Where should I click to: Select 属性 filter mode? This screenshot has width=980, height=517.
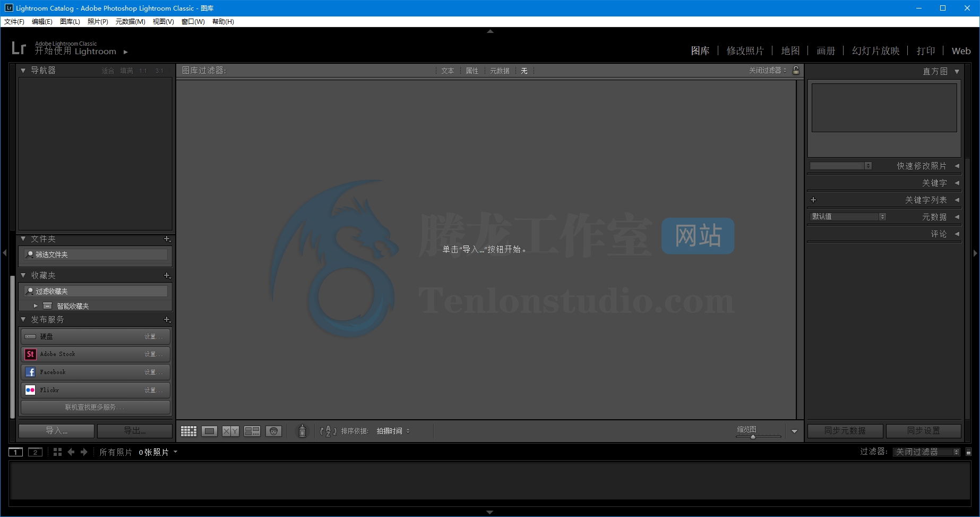click(x=472, y=71)
